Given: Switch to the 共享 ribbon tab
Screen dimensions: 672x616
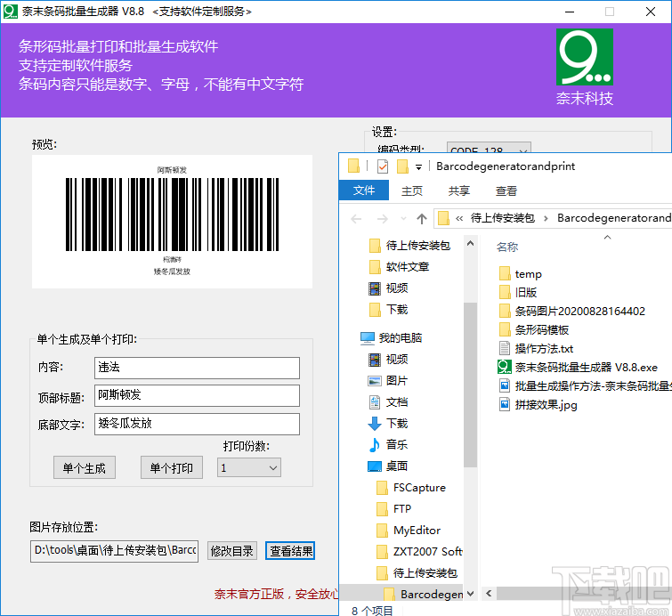Looking at the screenshot, I should (459, 190).
